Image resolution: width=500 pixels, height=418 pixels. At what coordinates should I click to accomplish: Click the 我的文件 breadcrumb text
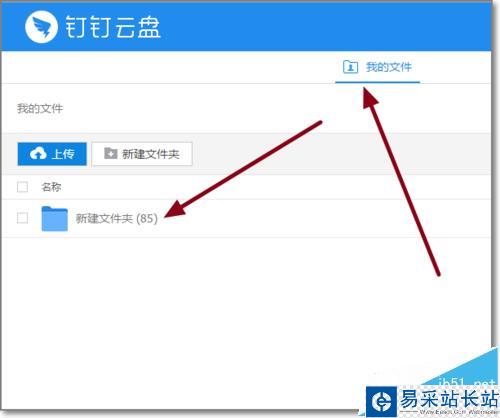[40, 108]
